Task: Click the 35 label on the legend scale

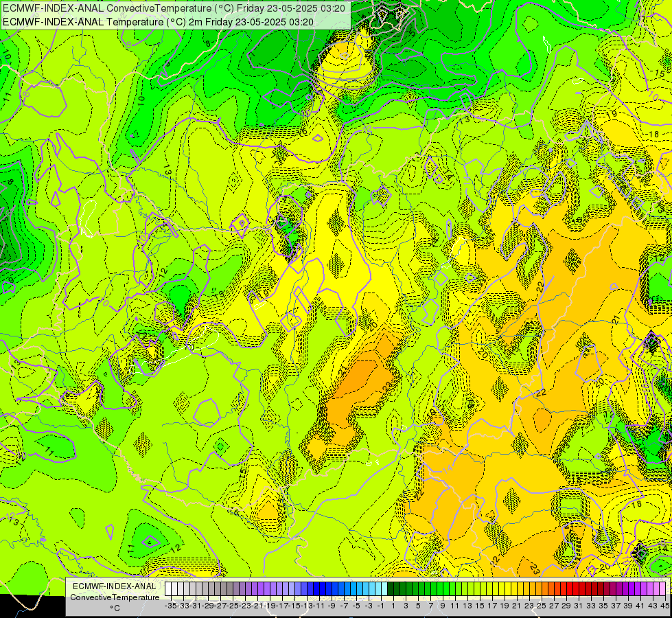Action: (x=603, y=606)
